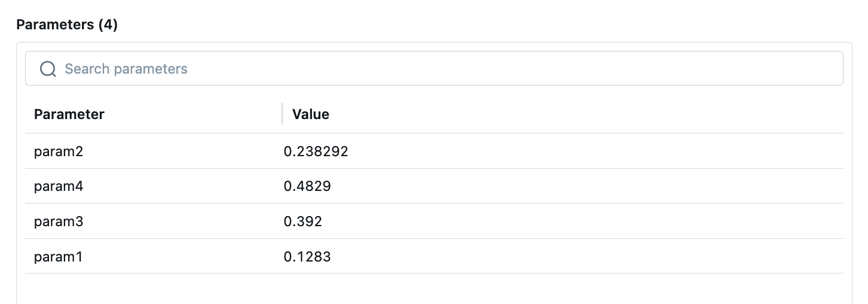
Task: Select the param1 row name
Action: [59, 257]
